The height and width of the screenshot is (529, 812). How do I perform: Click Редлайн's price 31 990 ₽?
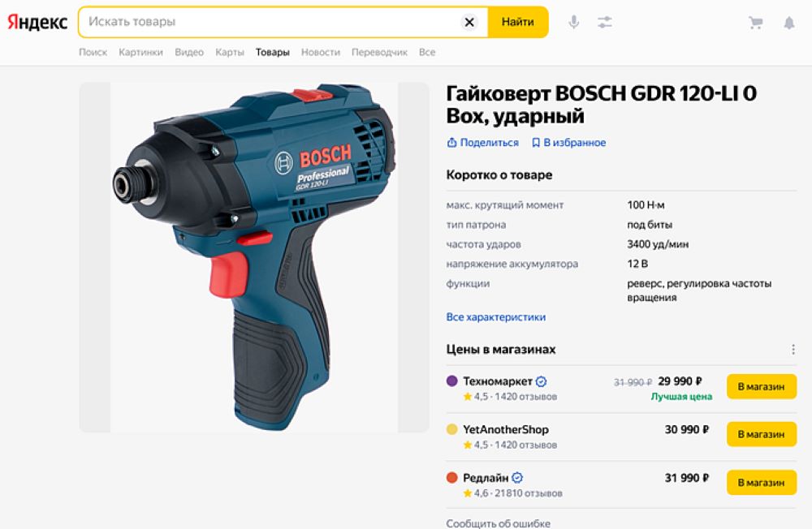[687, 477]
